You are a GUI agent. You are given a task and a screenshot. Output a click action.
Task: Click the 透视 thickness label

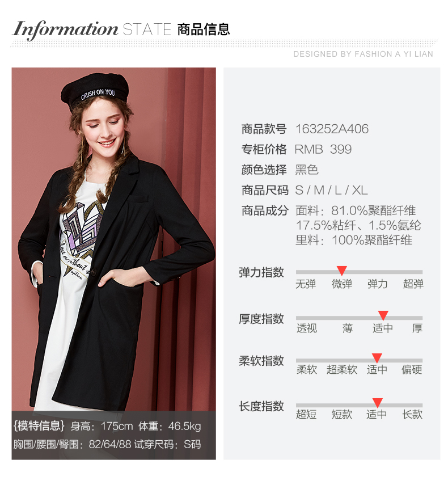307,328
